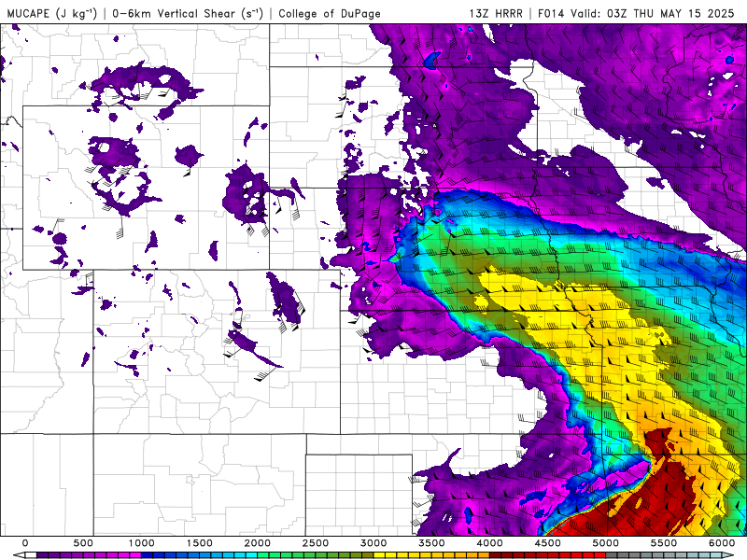747x560 pixels.
Task: Click the 500 label on the color scale
Action: tap(83, 543)
